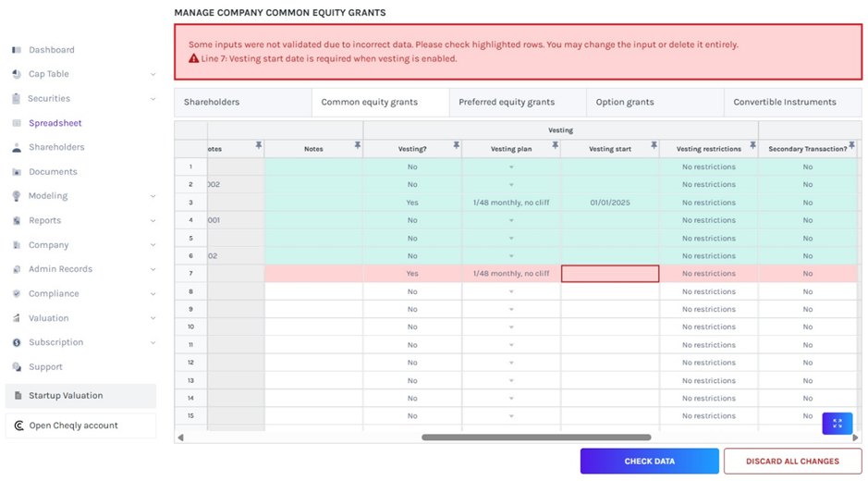
Task: Click the Modeling lightbulb icon
Action: (x=17, y=196)
